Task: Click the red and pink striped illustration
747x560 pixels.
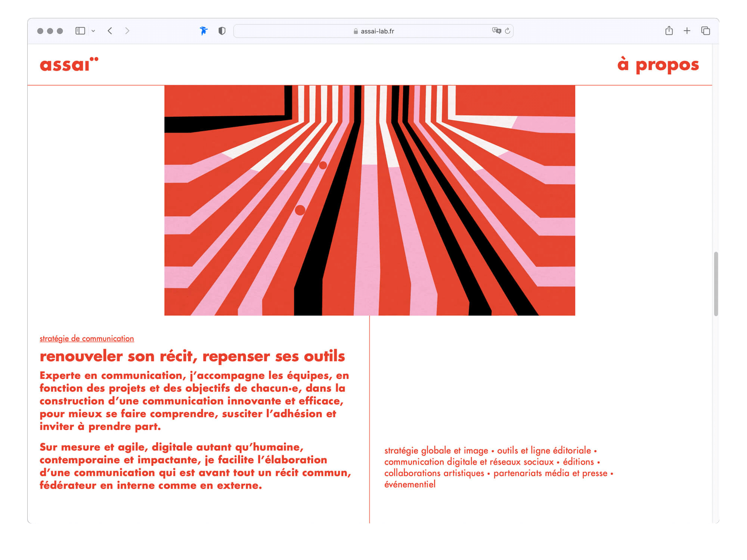Action: [x=370, y=200]
